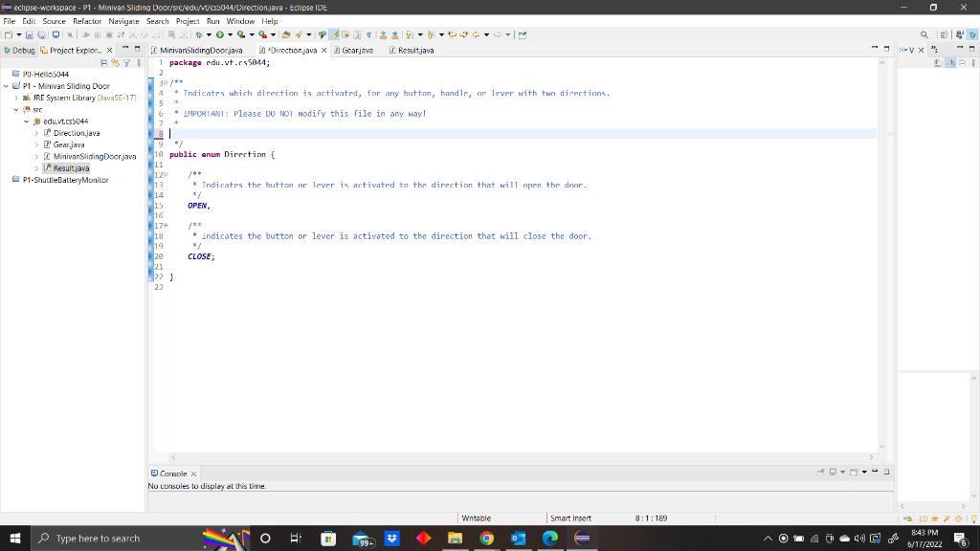This screenshot has height=551, width=980.
Task: Open the Search dialog toolbar icon
Action: pos(923,34)
